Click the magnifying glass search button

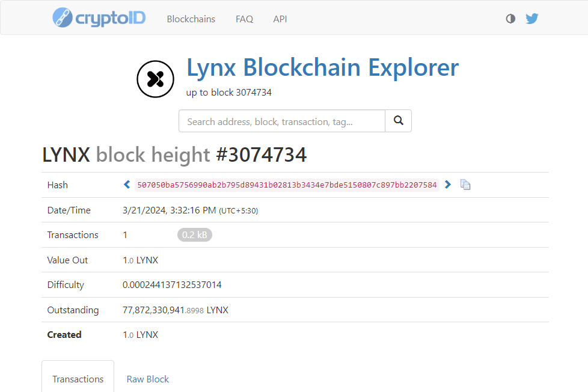tap(398, 121)
